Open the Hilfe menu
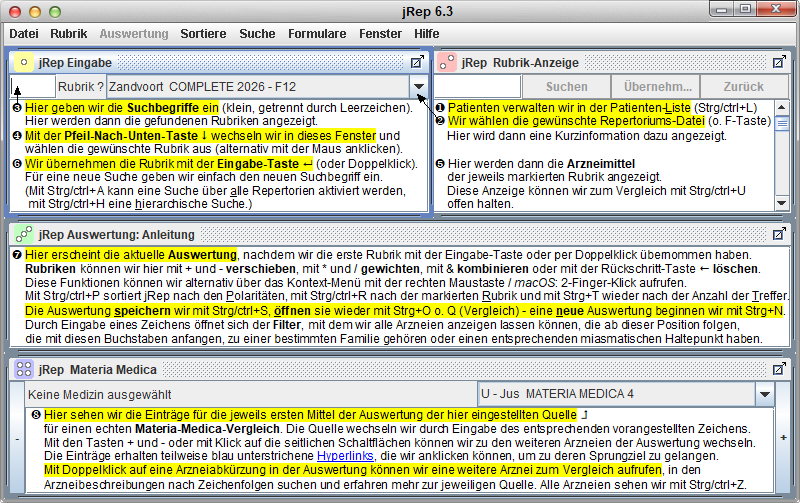 pyautogui.click(x=427, y=33)
